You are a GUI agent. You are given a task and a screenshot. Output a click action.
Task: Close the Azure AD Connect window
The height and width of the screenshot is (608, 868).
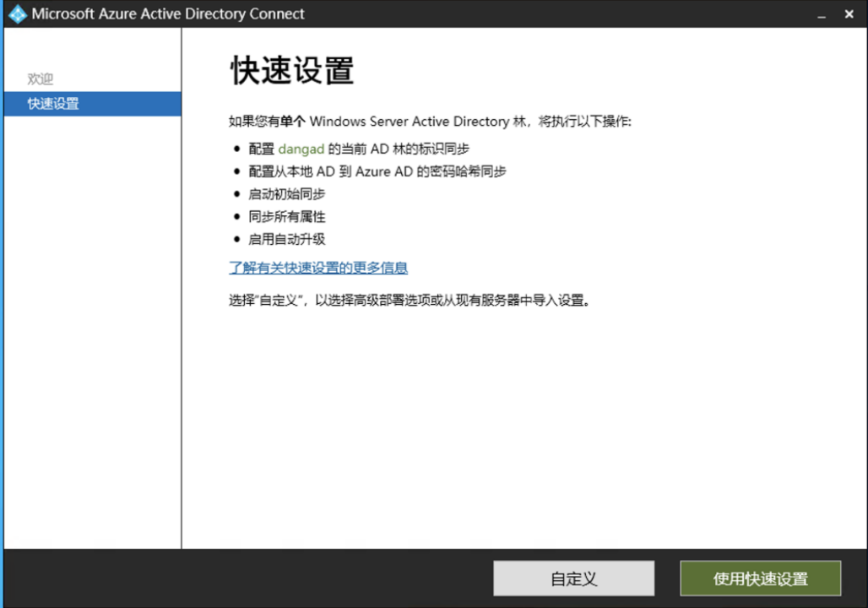(x=849, y=14)
